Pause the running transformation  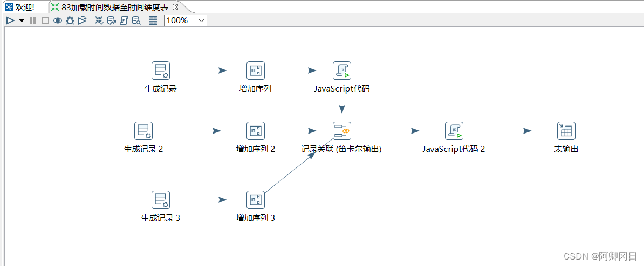tap(33, 20)
